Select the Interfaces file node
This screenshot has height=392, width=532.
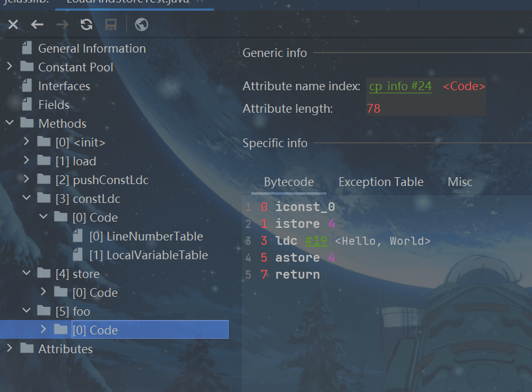coord(64,86)
